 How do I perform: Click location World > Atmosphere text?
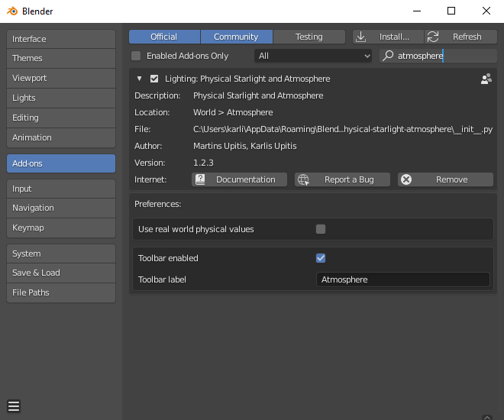[233, 112]
